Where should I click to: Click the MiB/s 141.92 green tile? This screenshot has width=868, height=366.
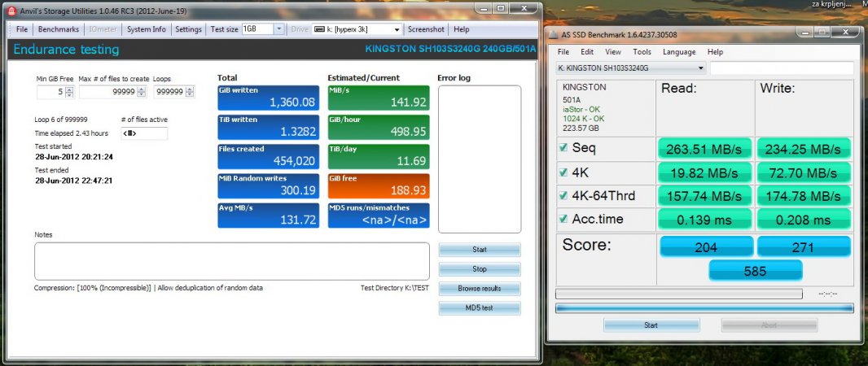point(379,98)
